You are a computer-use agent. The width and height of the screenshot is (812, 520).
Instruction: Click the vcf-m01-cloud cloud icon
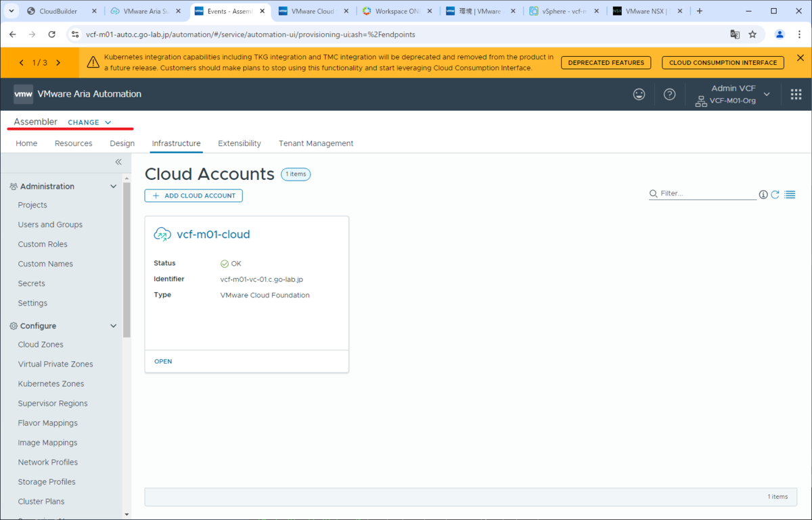162,235
